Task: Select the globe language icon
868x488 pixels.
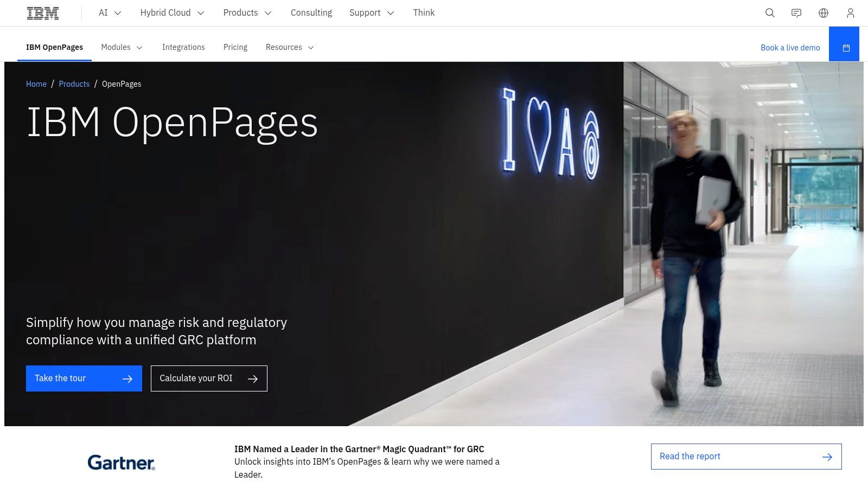Action: click(x=823, y=12)
